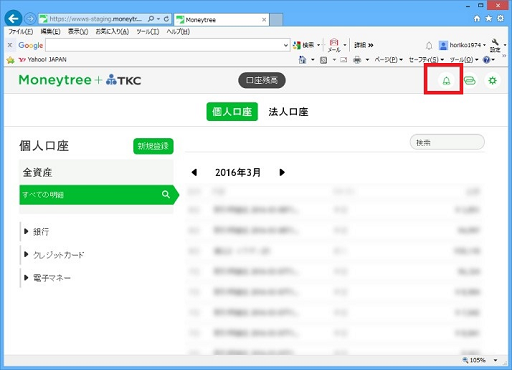This screenshot has height=370, width=512.
Task: Open zoom level dropdown arrow
Action: pyautogui.click(x=496, y=360)
